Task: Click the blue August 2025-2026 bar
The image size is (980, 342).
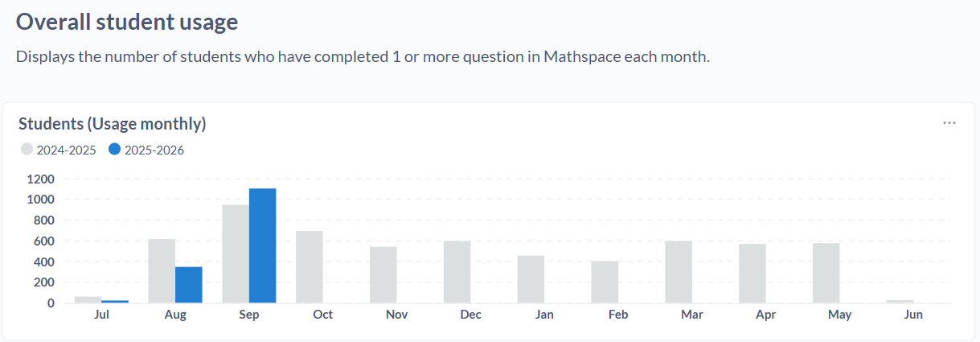Action: [189, 285]
